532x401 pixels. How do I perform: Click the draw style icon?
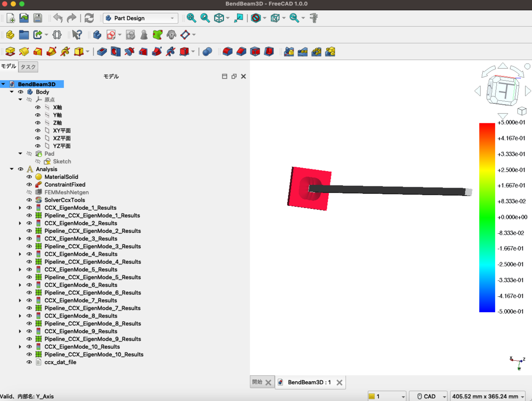pyautogui.click(x=255, y=18)
